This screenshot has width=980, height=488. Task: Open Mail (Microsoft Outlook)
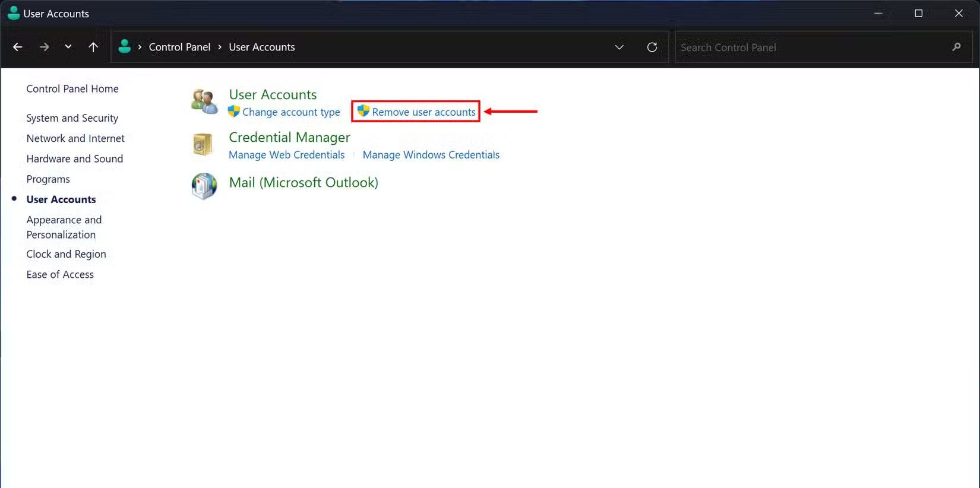[x=304, y=182]
